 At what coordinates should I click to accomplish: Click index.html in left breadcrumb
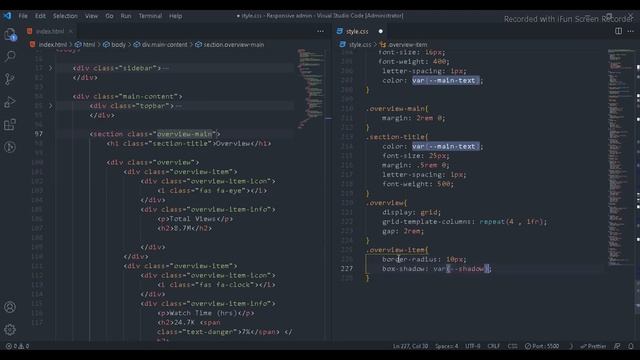52,44
